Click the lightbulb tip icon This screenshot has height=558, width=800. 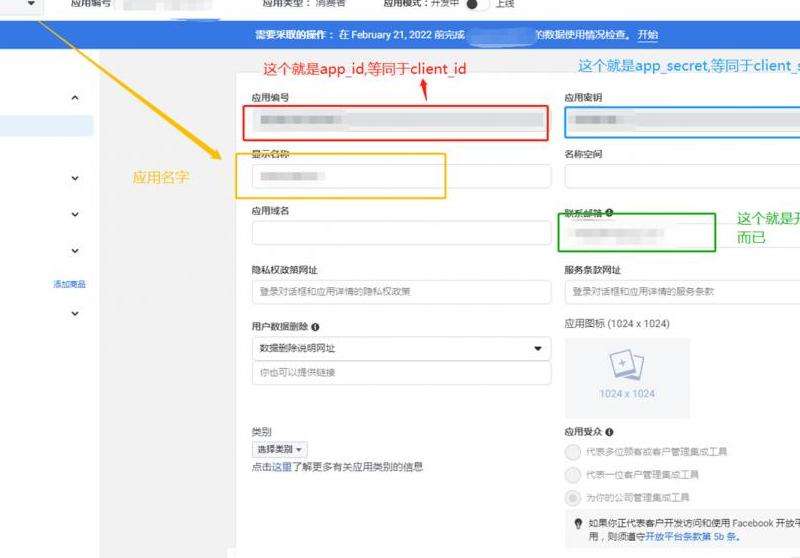pyautogui.click(x=578, y=524)
